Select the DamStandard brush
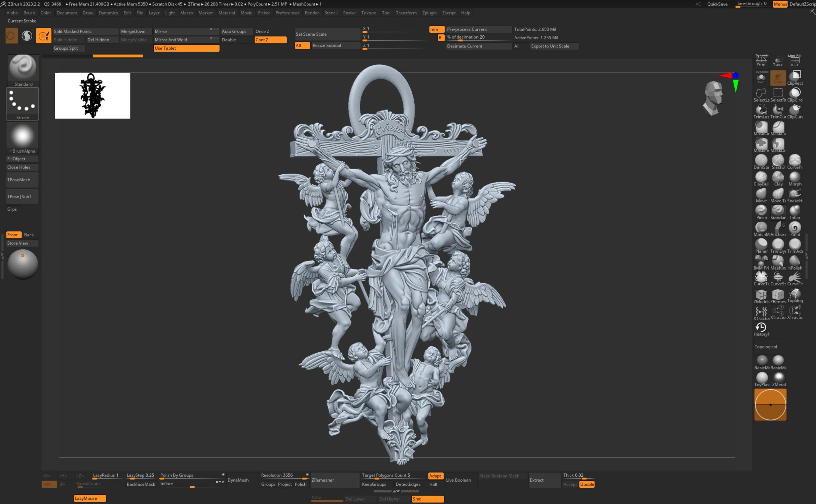Image resolution: width=816 pixels, height=504 pixels. pyautogui.click(x=761, y=162)
